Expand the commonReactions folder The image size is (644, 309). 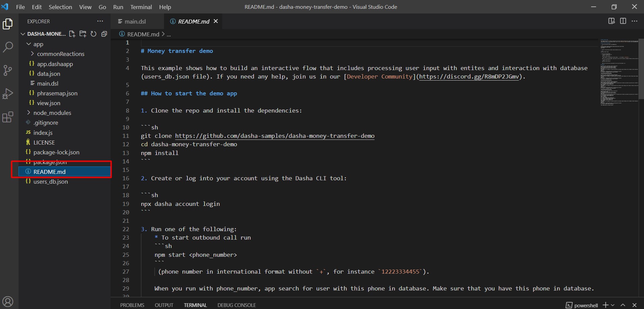tap(32, 54)
